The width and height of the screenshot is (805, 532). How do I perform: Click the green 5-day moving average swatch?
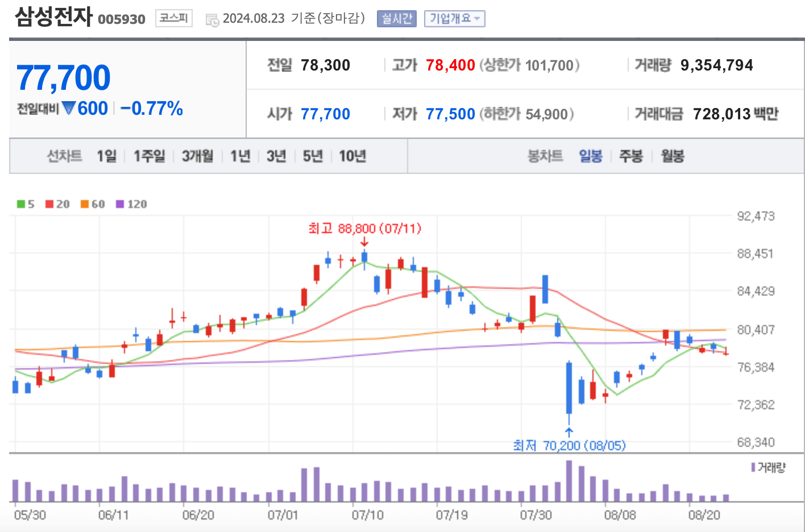21,204
